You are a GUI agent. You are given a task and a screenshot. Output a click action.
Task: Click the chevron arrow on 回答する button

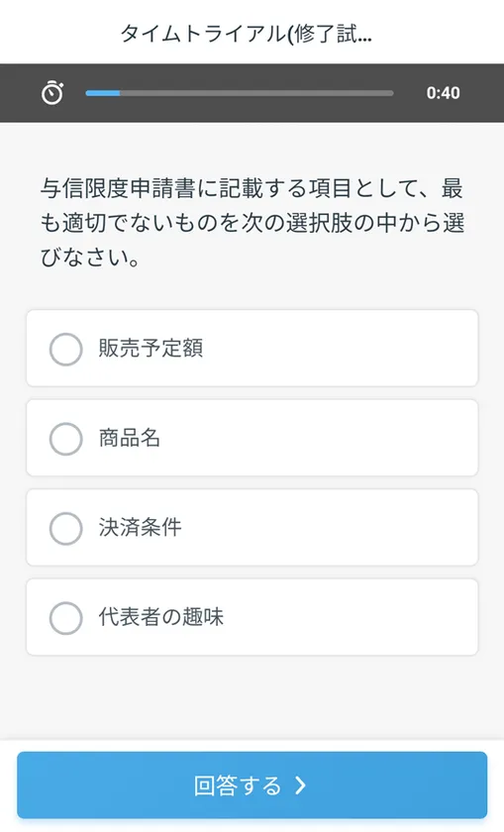coord(300,785)
